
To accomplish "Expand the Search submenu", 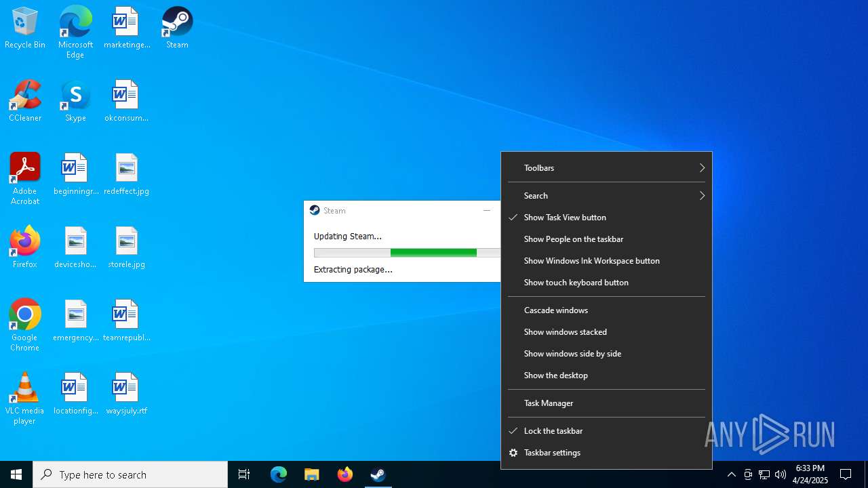I will [x=606, y=196].
